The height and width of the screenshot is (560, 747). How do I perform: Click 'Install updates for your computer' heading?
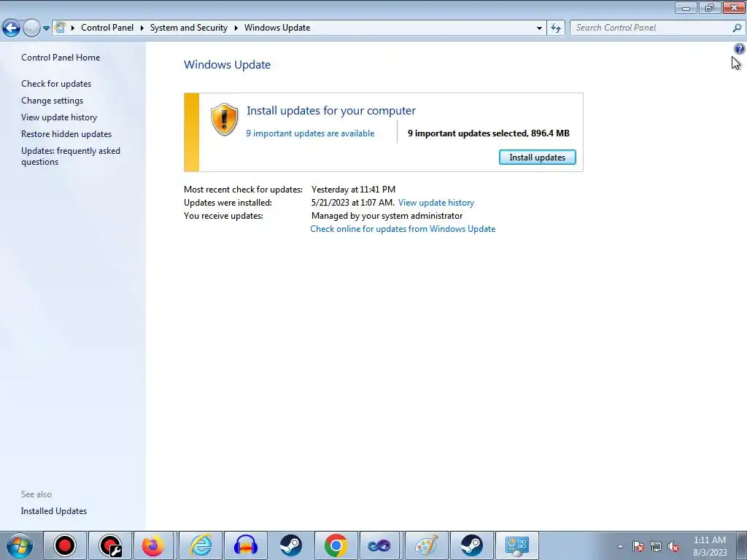tap(331, 111)
